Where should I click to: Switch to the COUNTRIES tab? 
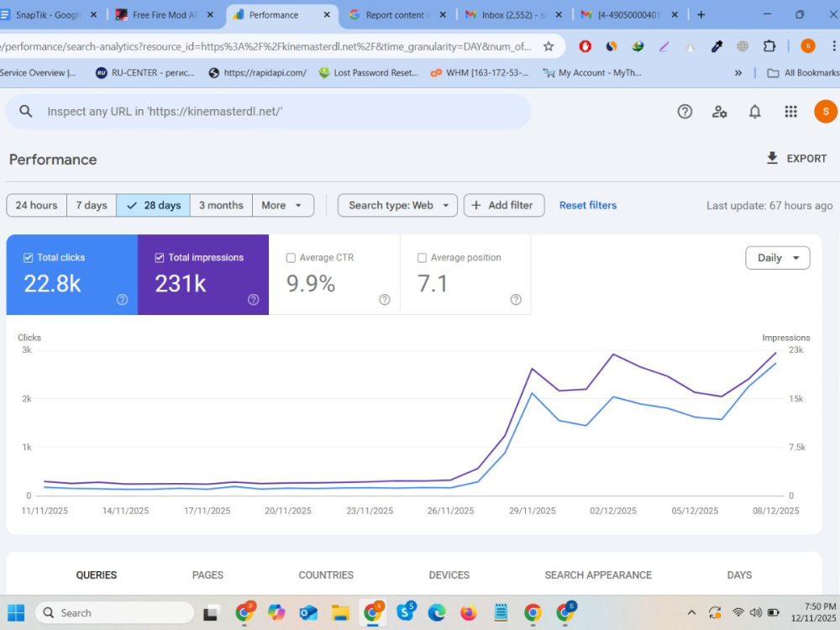326,575
